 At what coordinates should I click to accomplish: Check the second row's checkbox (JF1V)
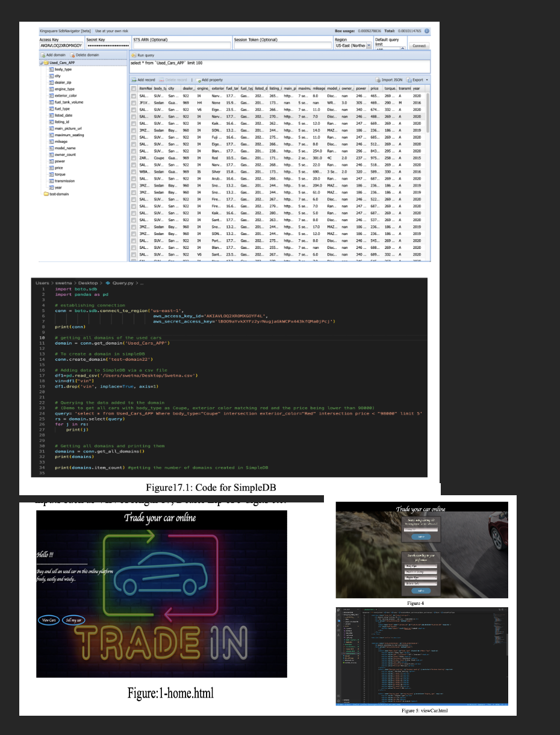[x=134, y=102]
